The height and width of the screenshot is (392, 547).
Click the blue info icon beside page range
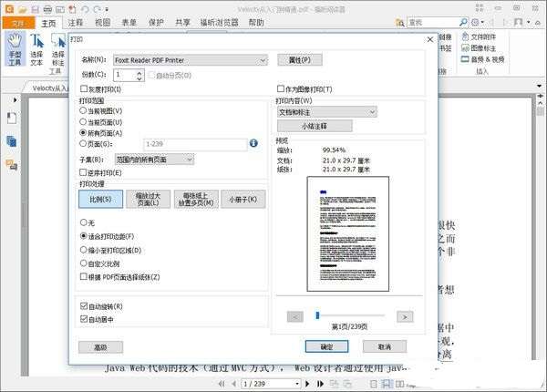[x=253, y=143]
